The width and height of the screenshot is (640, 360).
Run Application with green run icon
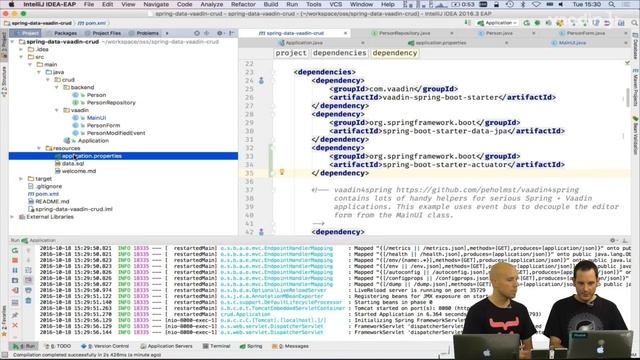tap(527, 23)
